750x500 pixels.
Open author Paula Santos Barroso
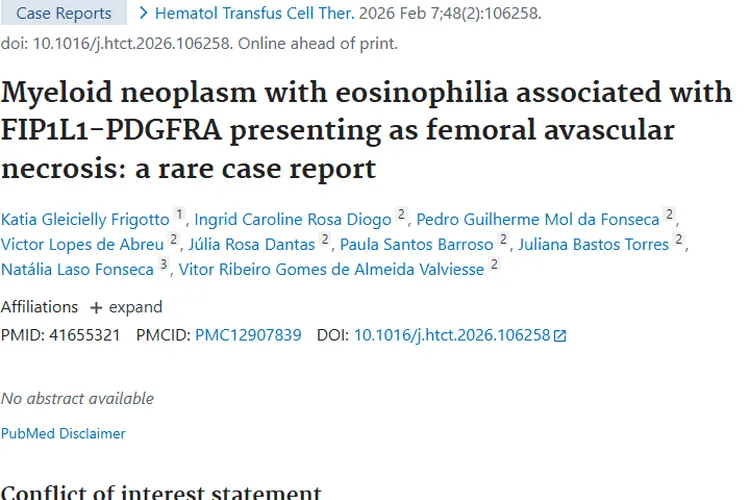coord(416,244)
